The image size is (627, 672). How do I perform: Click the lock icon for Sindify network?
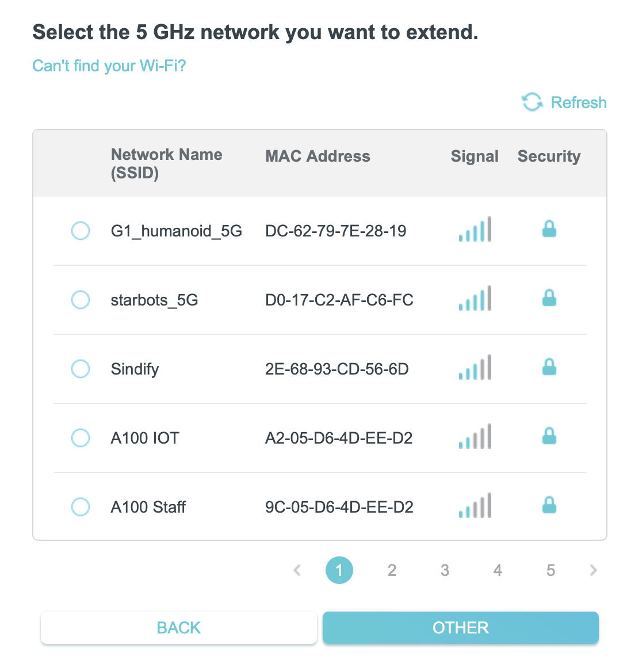[549, 368]
